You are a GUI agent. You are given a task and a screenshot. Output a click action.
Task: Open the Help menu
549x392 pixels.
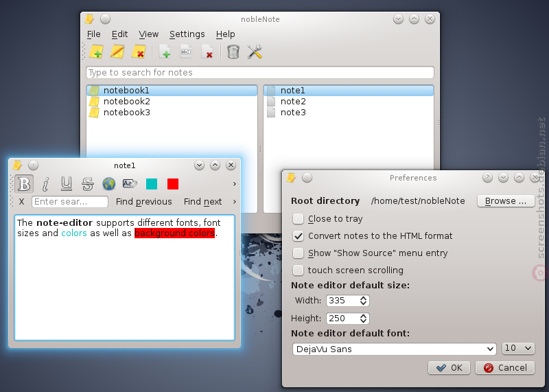[226, 34]
